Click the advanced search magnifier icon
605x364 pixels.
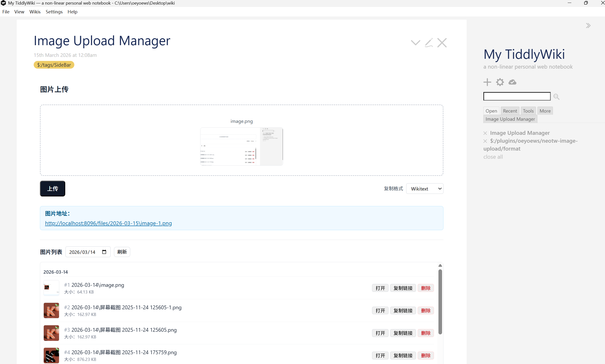tap(556, 97)
